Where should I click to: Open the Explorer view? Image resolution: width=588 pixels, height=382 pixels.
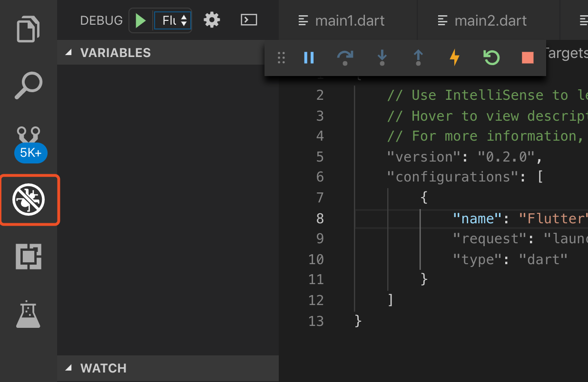pos(29,29)
